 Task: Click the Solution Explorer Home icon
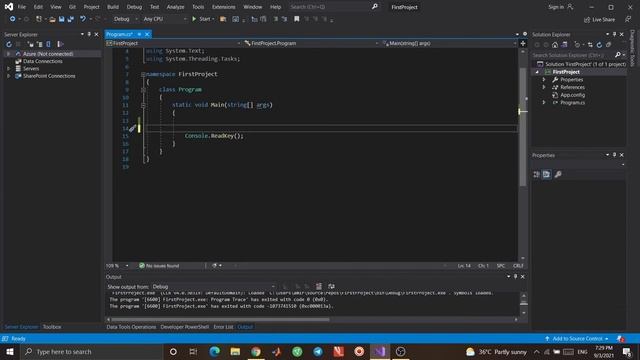(555, 45)
